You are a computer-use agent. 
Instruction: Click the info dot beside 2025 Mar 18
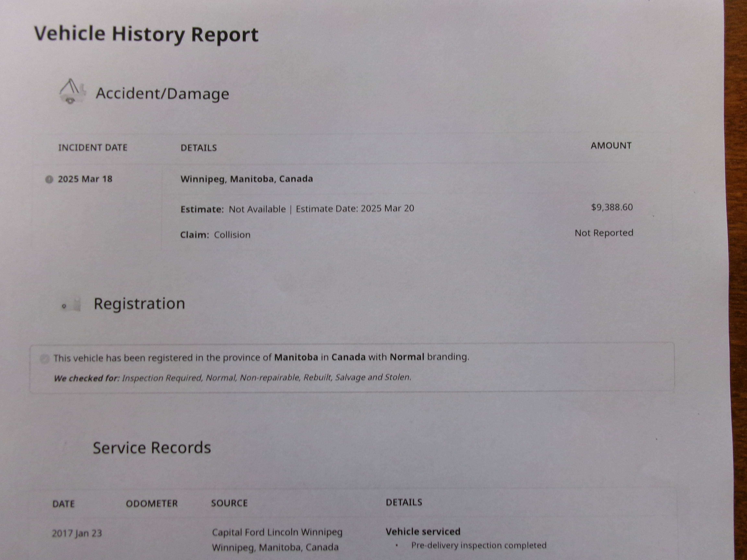click(49, 179)
